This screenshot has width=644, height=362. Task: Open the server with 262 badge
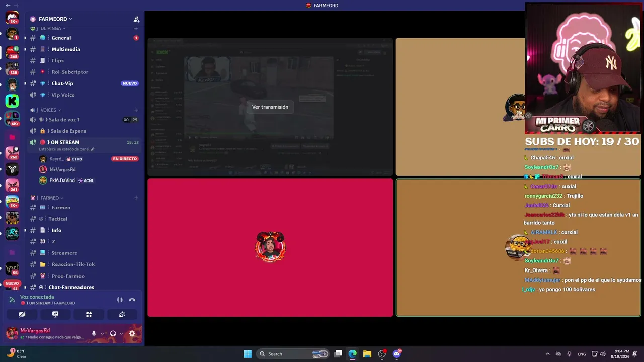12,152
